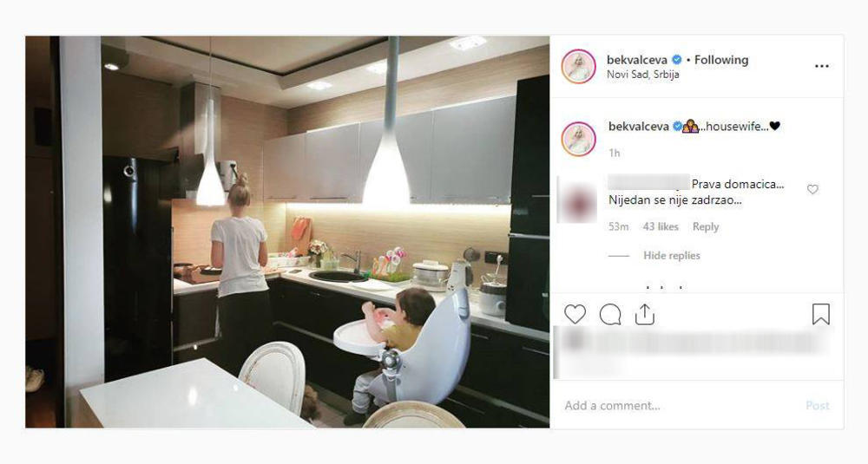
Task: Open the three-dot more options menu
Action: [x=821, y=66]
